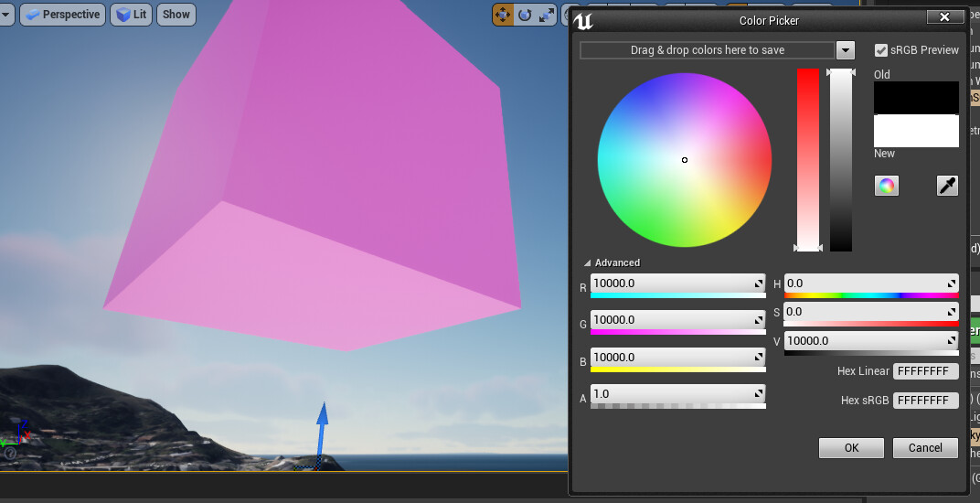Close the Color Picker window
The image size is (980, 503).
pos(944,16)
